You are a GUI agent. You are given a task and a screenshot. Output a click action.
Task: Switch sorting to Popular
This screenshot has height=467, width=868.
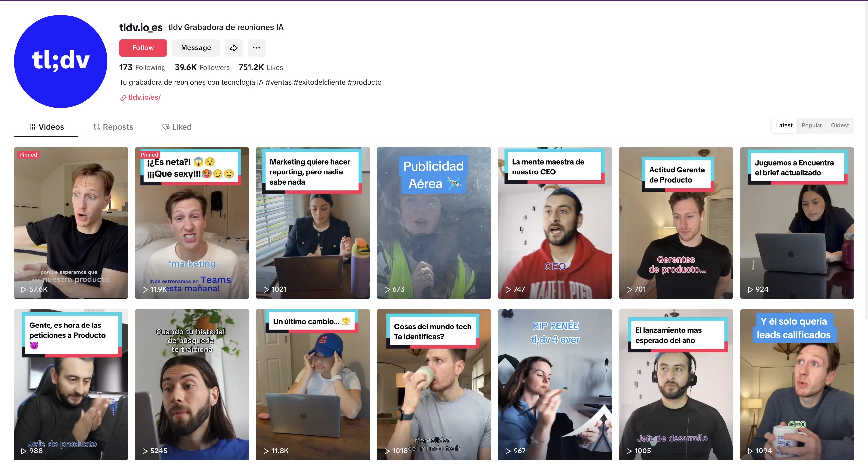click(812, 125)
